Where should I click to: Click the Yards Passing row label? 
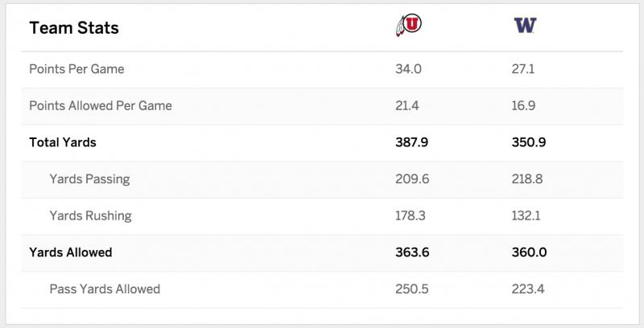click(90, 179)
